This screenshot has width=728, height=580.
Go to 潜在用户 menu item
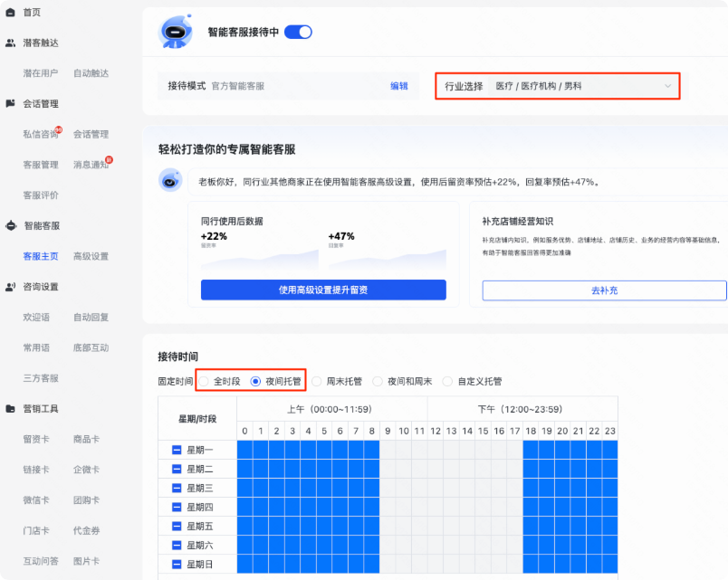pyautogui.click(x=41, y=73)
